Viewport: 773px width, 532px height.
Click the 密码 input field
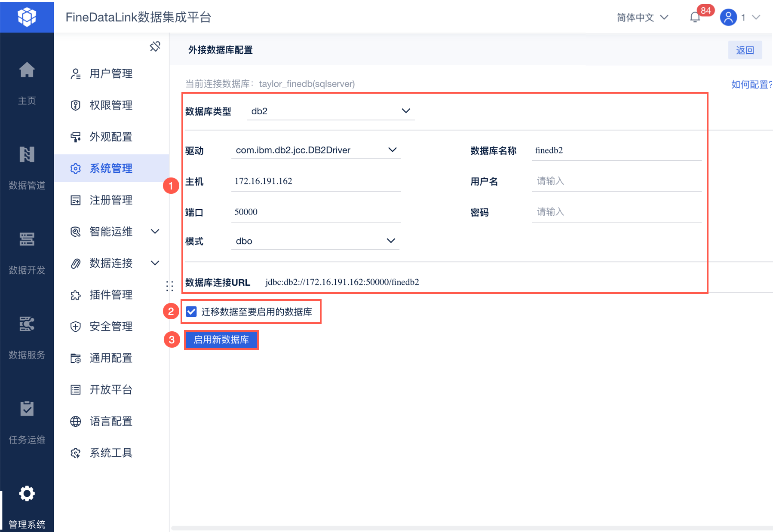point(617,212)
